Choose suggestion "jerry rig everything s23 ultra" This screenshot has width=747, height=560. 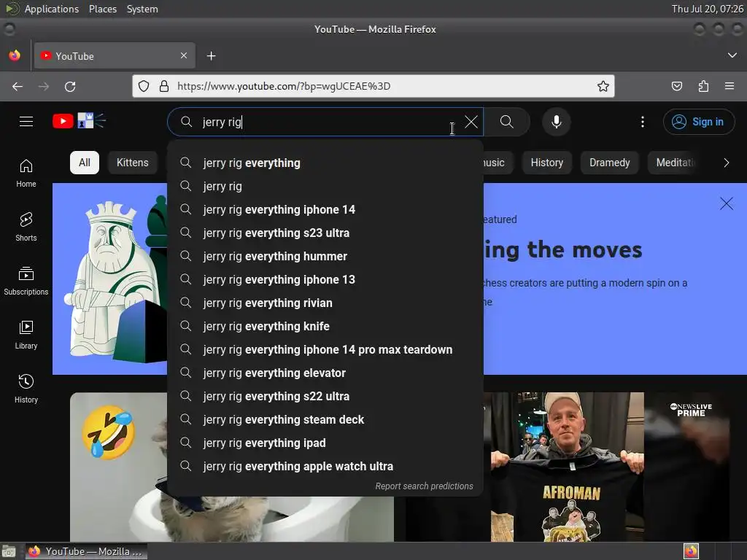[x=325, y=233]
